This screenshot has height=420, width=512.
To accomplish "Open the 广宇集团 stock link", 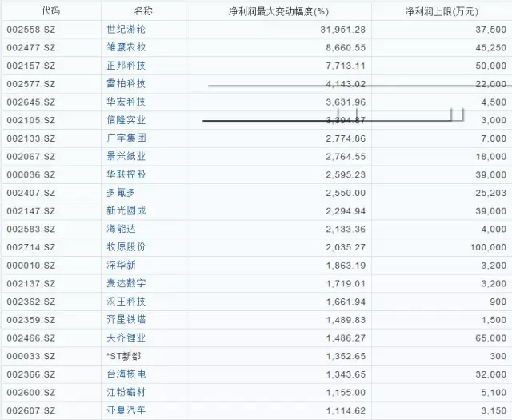I will (x=126, y=138).
